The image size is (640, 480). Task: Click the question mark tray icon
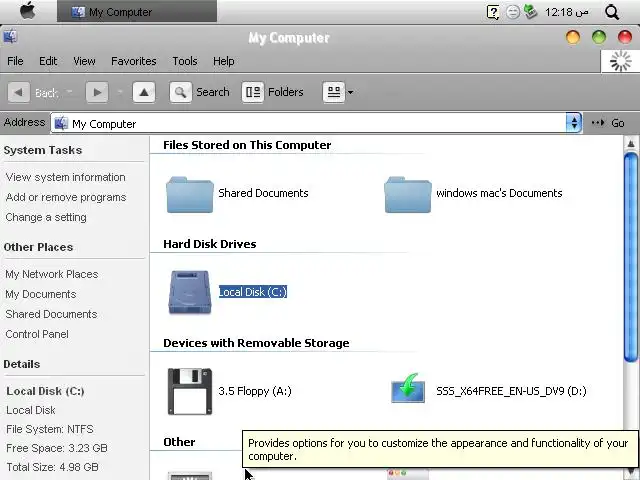(x=493, y=12)
